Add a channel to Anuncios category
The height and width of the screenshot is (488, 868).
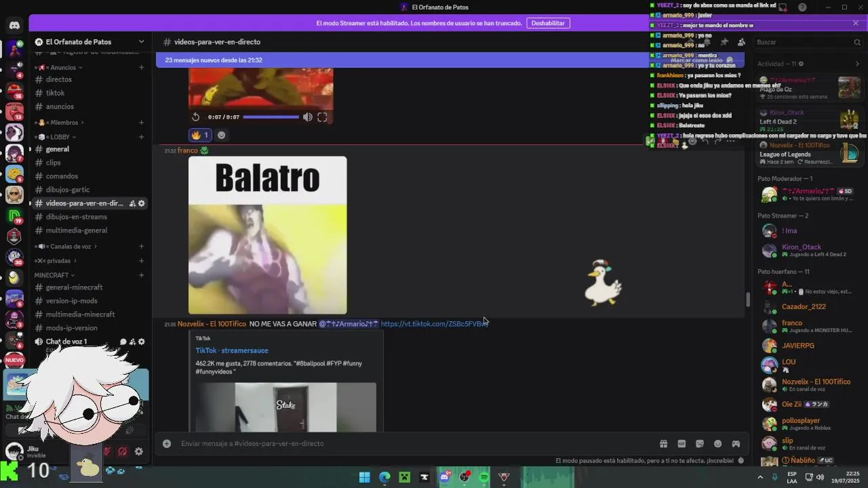tap(141, 68)
